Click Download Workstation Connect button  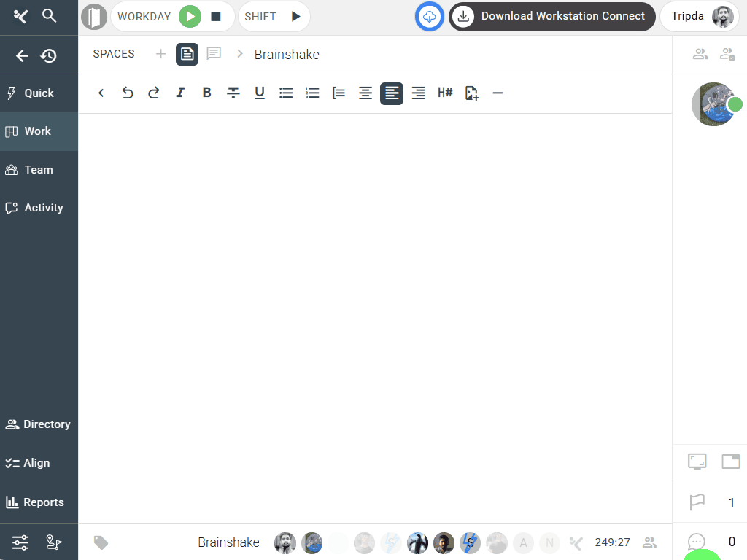[552, 16]
